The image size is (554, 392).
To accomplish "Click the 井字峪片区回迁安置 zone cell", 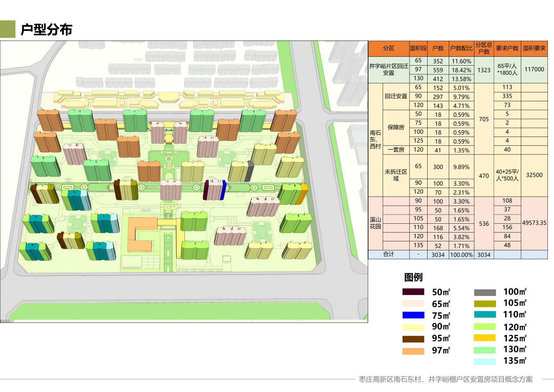I will [389, 70].
